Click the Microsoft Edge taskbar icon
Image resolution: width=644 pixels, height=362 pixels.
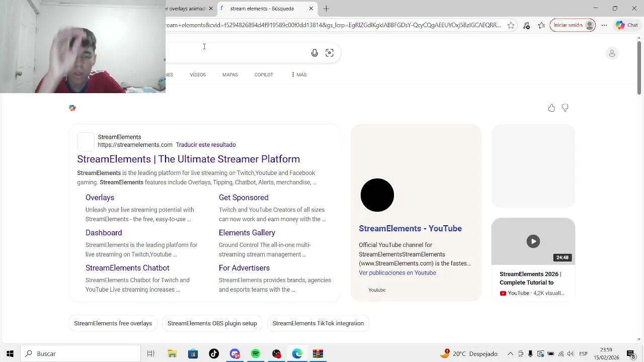click(297, 353)
